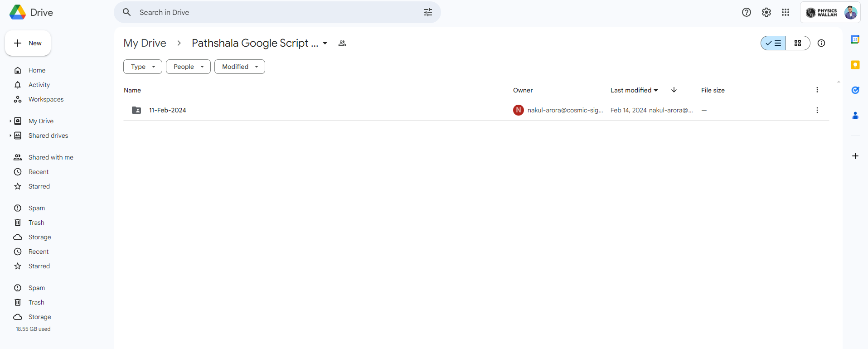
Task: Open the Google apps grid launcher
Action: pos(786,12)
